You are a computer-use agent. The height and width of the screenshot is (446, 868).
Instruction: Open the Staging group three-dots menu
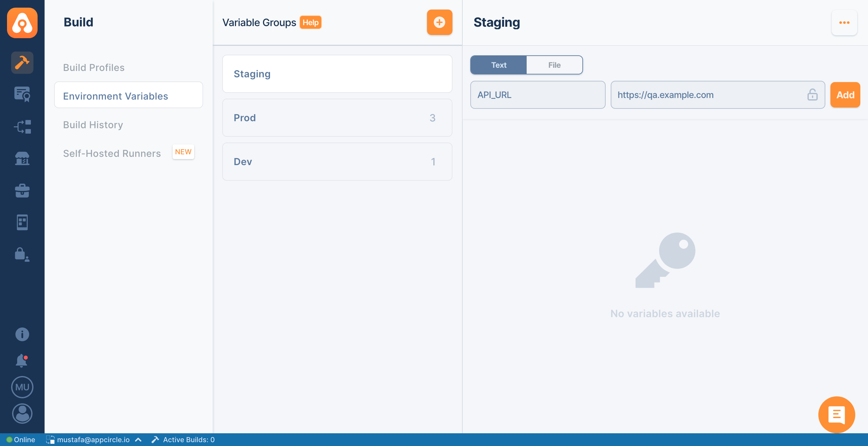pyautogui.click(x=844, y=23)
